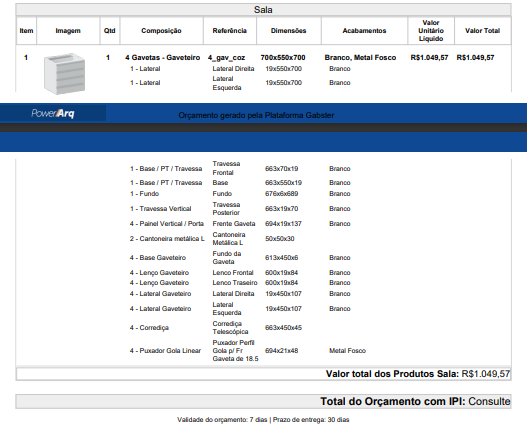
Task: Click 'Orçamento gerado pela Plataforma Gabster' text
Action: (x=256, y=116)
